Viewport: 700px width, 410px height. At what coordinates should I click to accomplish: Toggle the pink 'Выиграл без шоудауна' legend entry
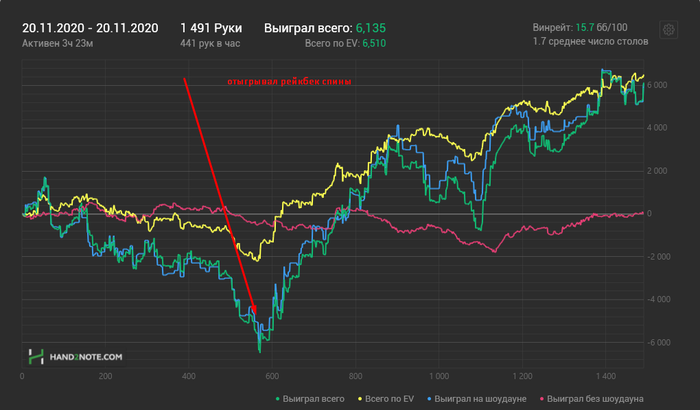592,399
